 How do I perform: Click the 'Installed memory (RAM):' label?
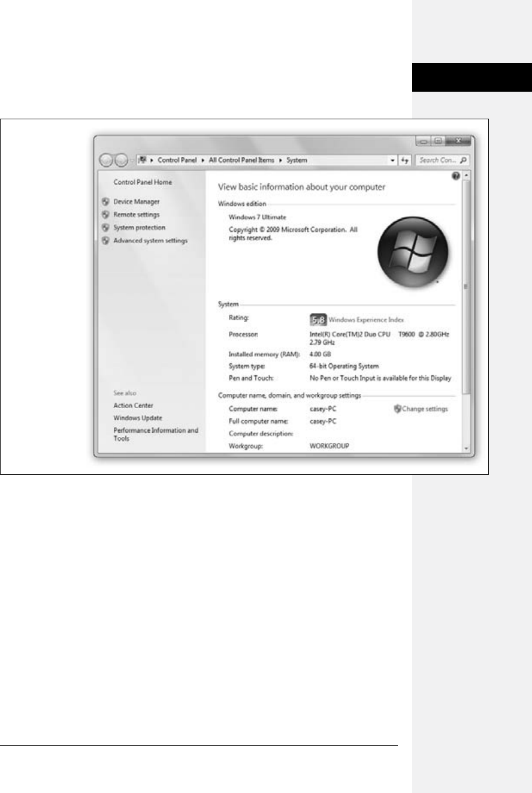[x=264, y=354]
